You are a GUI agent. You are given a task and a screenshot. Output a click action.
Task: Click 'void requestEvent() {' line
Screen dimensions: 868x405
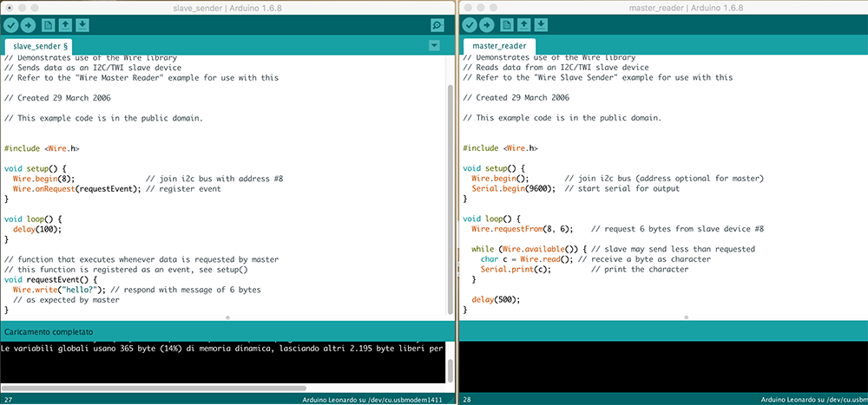51,279
